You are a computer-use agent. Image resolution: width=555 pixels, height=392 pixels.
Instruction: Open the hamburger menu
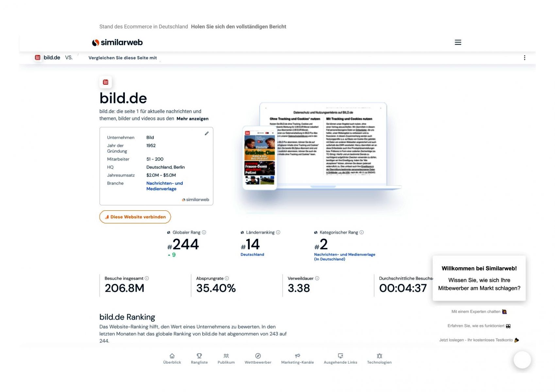(458, 42)
